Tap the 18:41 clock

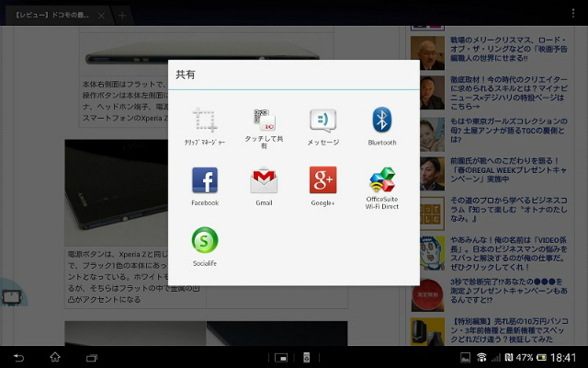point(563,358)
